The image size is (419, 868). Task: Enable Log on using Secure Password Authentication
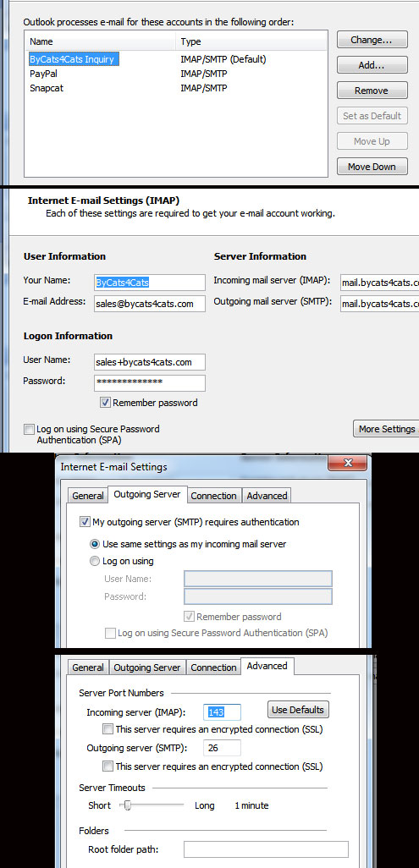click(x=29, y=429)
